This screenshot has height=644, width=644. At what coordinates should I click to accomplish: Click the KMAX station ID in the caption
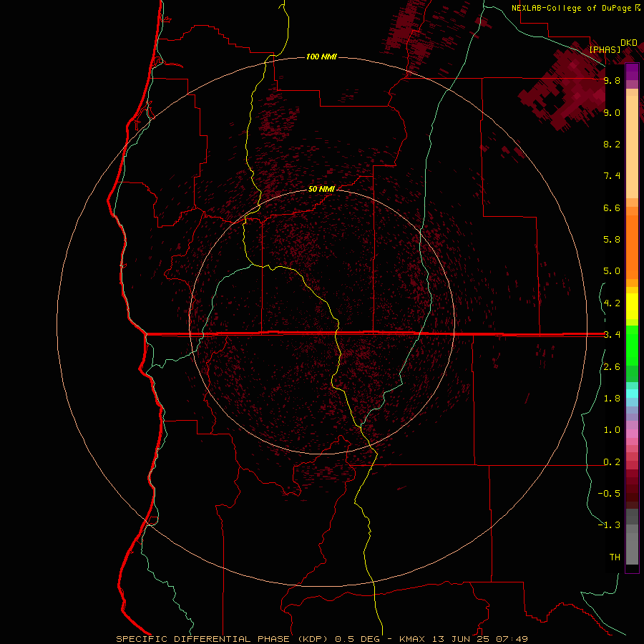click(411, 639)
